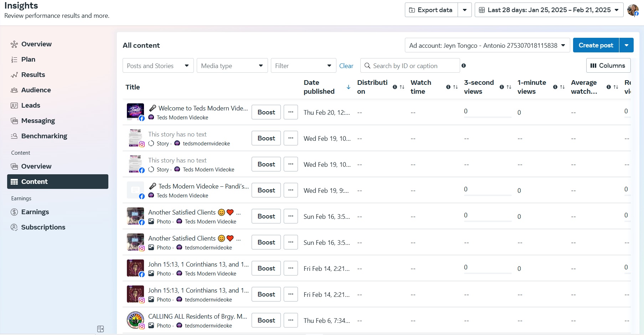Open the Columns customization button
Image resolution: width=644 pixels, height=335 pixels.
pos(608,66)
